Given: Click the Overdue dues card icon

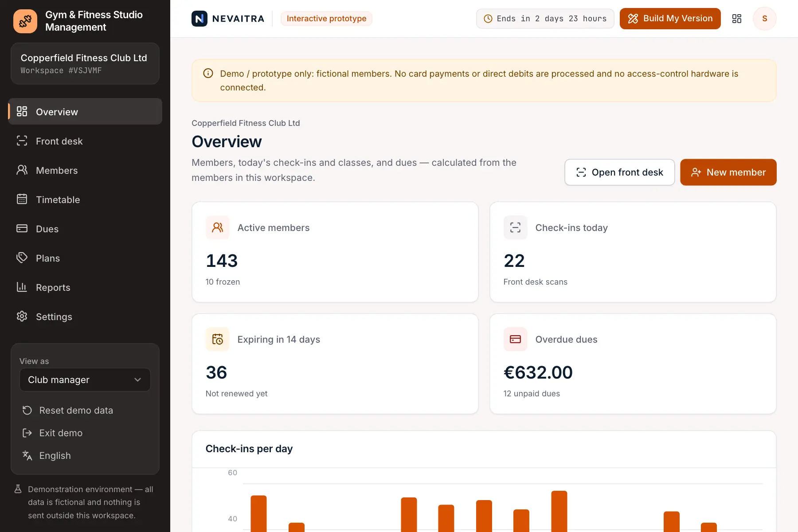Looking at the screenshot, I should pyautogui.click(x=516, y=339).
